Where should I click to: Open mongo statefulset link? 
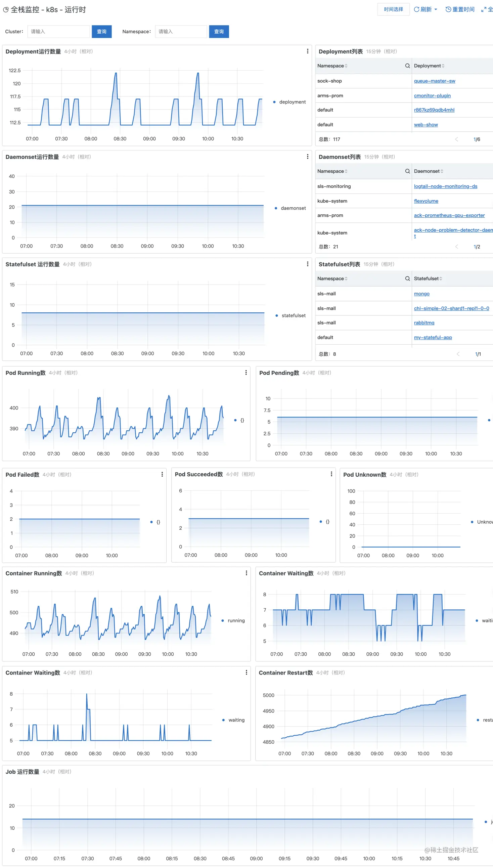pyautogui.click(x=421, y=294)
